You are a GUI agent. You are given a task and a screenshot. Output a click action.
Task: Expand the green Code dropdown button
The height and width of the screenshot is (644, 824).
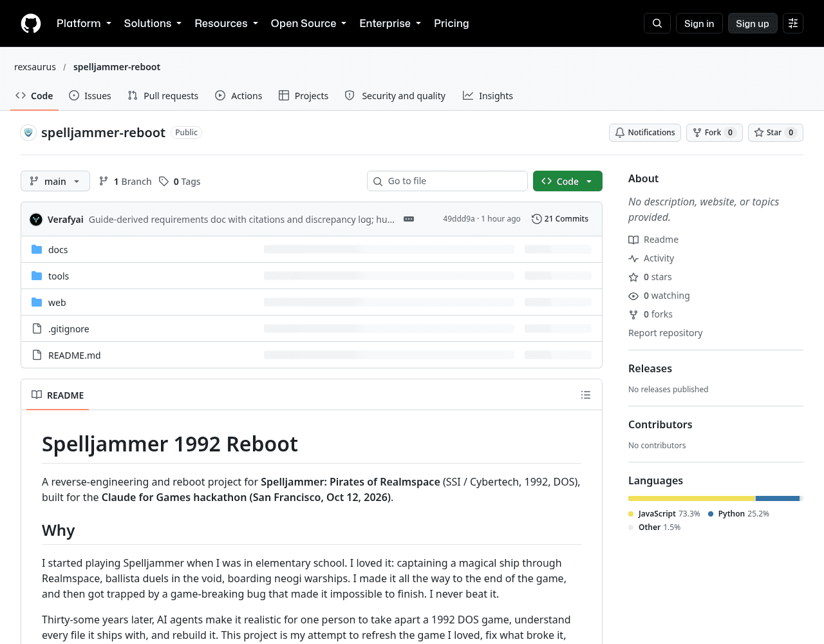[x=568, y=181]
